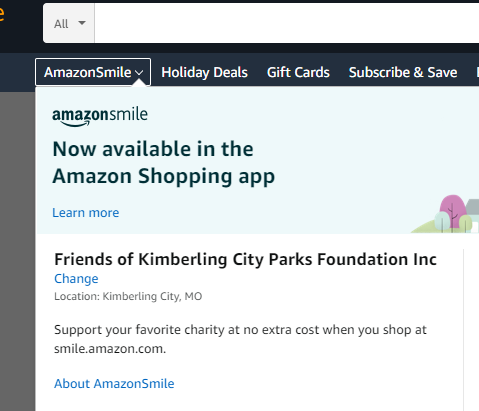
Task: Click the amazonsmile logo in the flyout
Action: pyautogui.click(x=100, y=117)
